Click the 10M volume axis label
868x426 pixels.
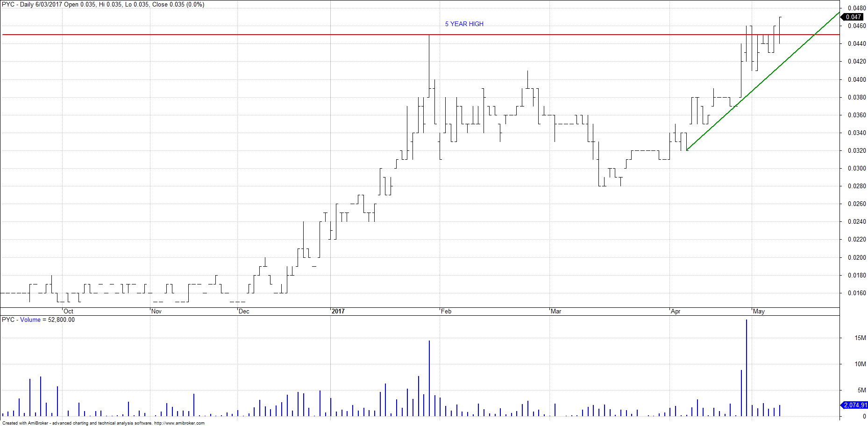(860, 364)
